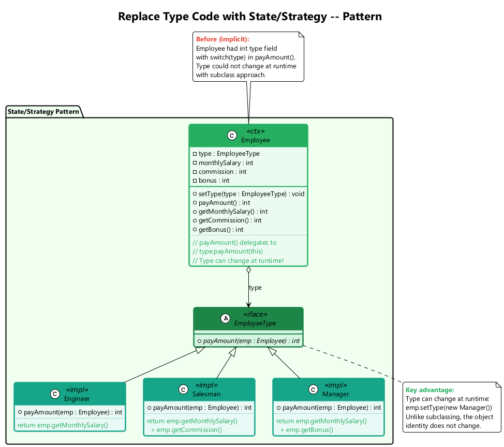Click the aggregation diamond below Employee class
Image resolution: width=504 pixels, height=447 pixels.
pos(248,270)
